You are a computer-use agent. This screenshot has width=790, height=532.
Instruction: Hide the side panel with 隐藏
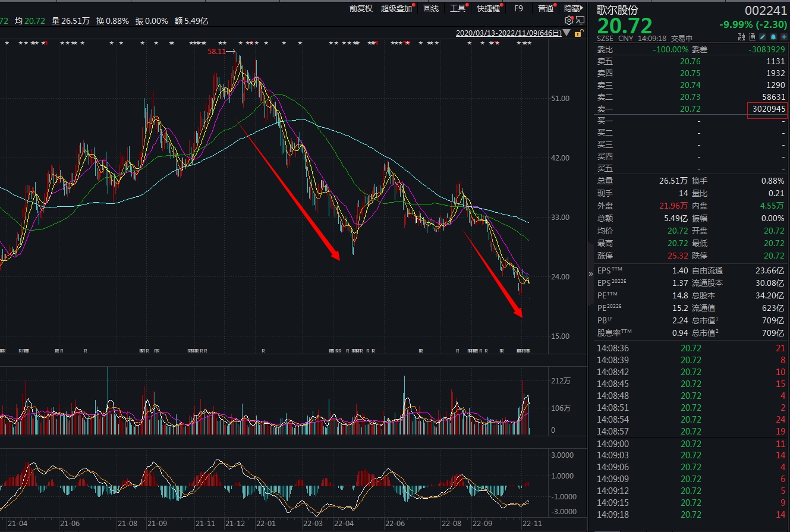click(x=573, y=8)
